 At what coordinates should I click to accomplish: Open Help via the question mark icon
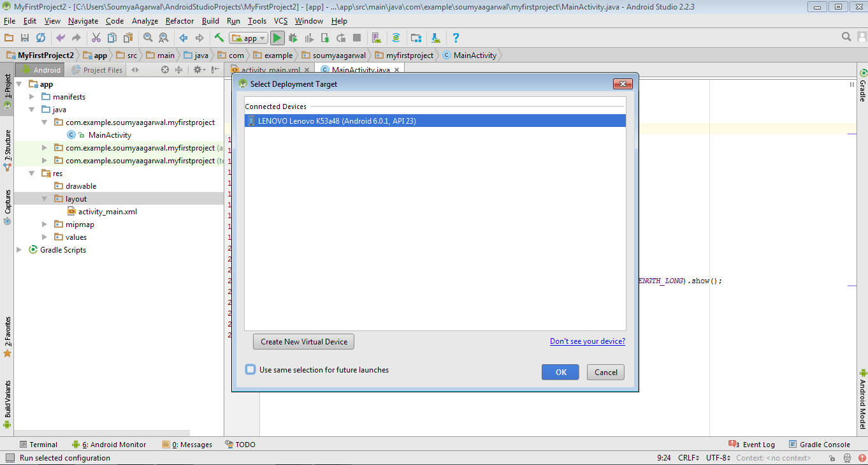click(x=456, y=38)
